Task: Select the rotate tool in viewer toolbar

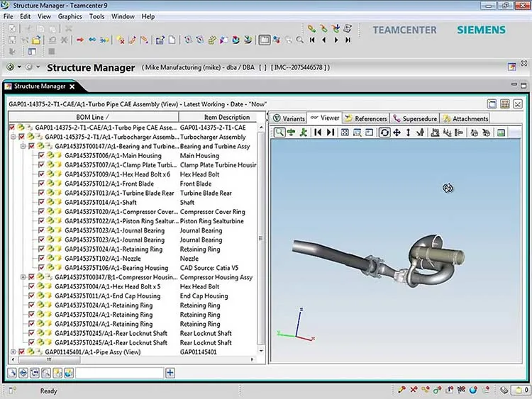Action: coord(384,133)
